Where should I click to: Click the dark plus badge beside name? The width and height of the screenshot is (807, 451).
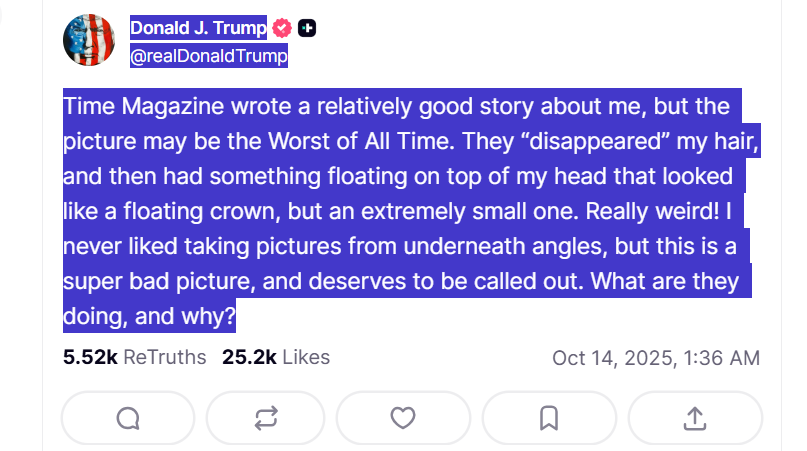(308, 29)
